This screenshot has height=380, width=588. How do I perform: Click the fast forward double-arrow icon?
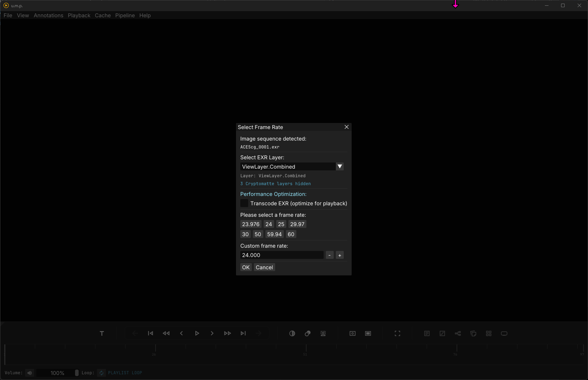click(227, 333)
